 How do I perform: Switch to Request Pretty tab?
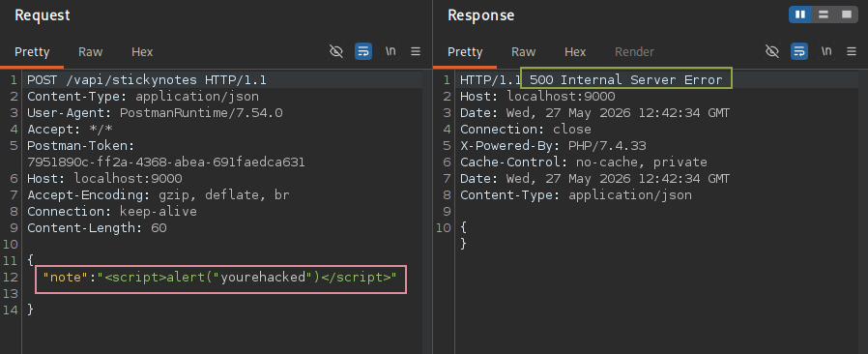[x=32, y=52]
